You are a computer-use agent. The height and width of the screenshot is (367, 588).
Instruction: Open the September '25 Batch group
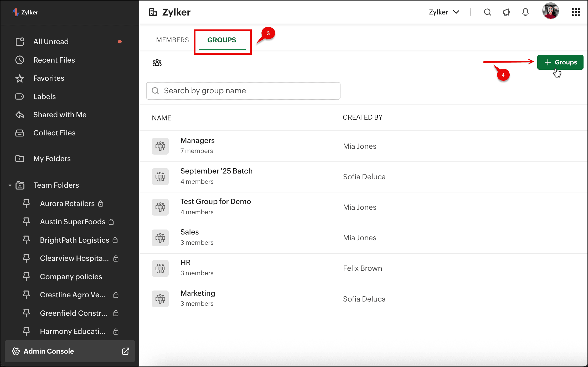[x=216, y=171]
